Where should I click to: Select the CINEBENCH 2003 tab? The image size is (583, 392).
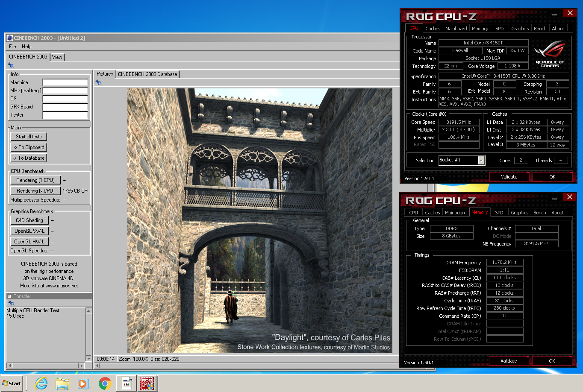(x=28, y=57)
